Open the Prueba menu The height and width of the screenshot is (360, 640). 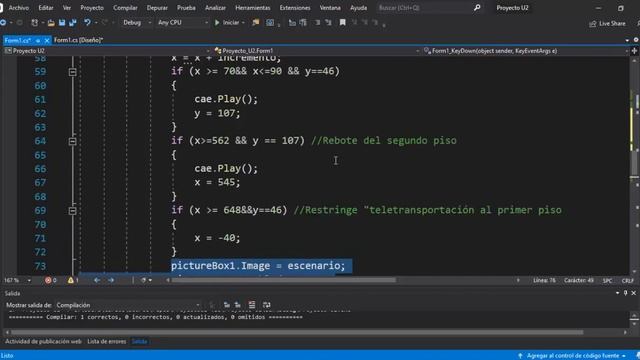186,8
